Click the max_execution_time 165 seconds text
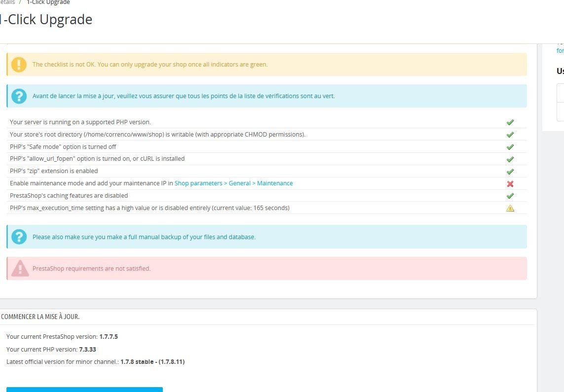 pos(150,208)
